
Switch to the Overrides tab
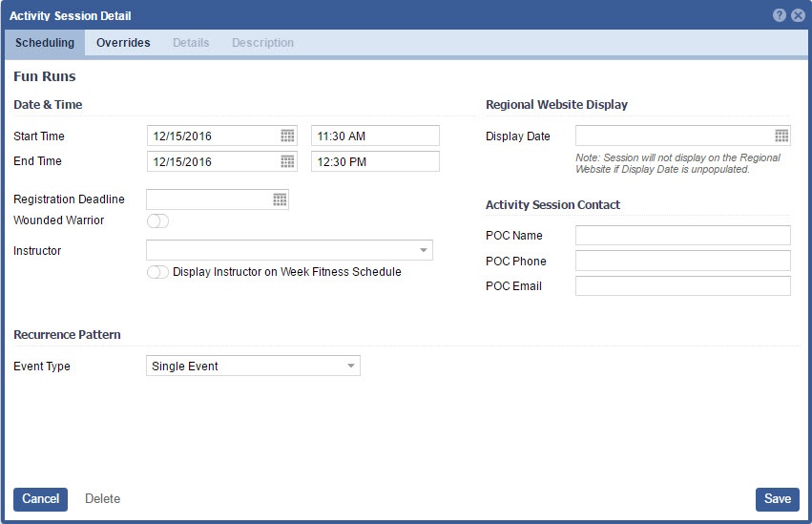[x=123, y=43]
